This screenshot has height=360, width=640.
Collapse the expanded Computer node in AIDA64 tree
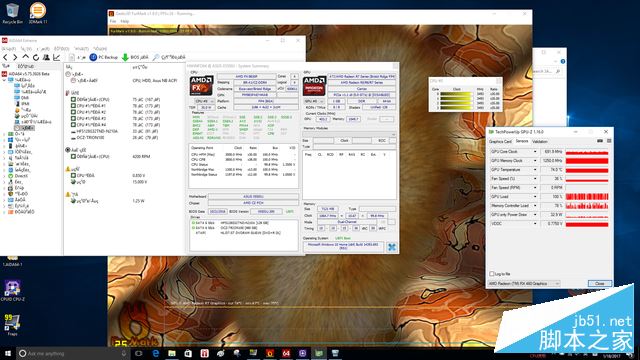(4, 80)
